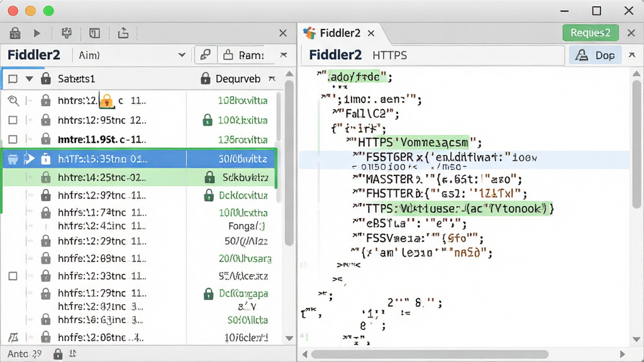Screen dimensions: 644x362
Task: Open the Aim) dropdown
Action: pos(131,55)
